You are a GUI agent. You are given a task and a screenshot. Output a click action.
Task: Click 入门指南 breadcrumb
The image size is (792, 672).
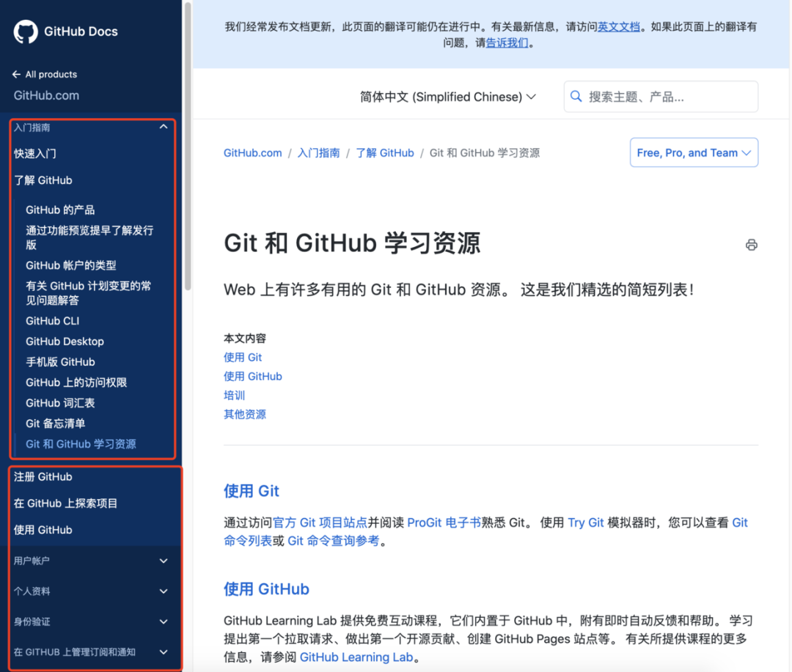(x=319, y=153)
